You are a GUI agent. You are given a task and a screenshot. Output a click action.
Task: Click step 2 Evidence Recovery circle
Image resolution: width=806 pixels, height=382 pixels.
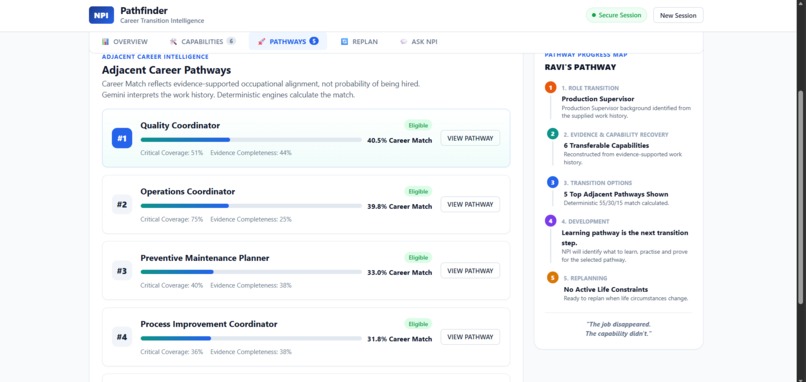[x=553, y=134]
